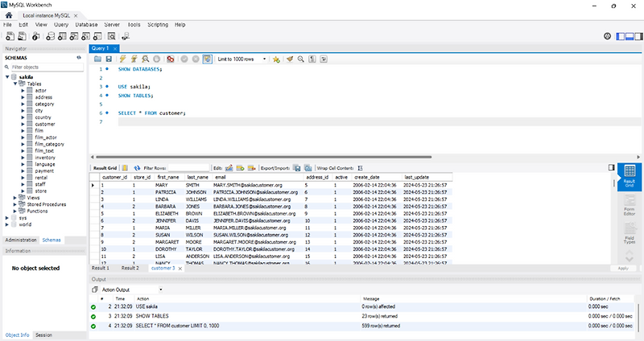Screen dimensions: 644x341
Task: Create new schema icon in main toolbar
Action: tap(50, 36)
